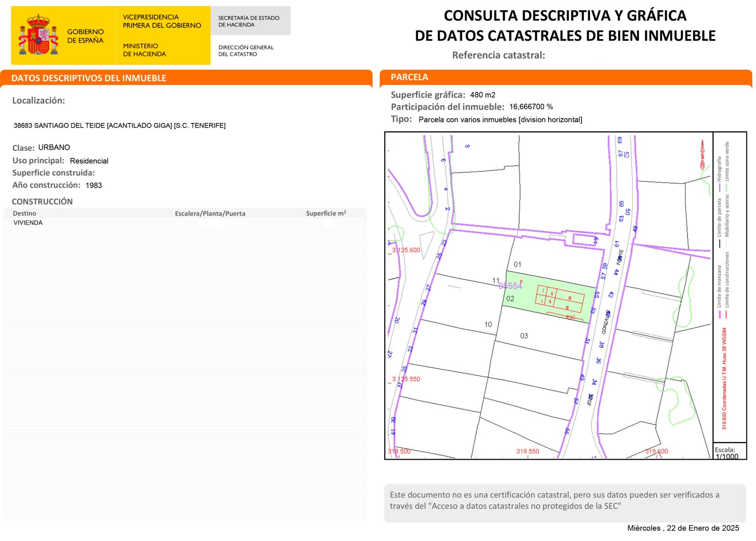Click the participation value '16,666700 %'
Image resolution: width=756 pixels, height=541 pixels.
coord(531,107)
